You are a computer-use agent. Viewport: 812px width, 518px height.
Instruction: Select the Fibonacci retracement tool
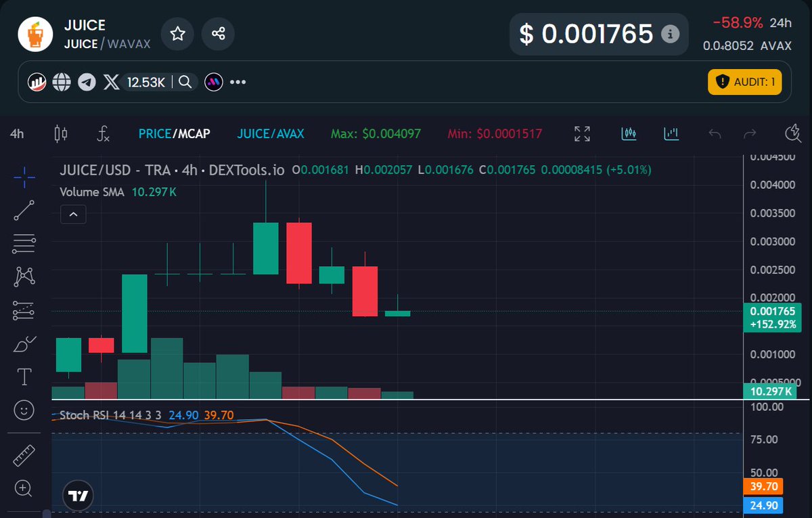coord(24,243)
